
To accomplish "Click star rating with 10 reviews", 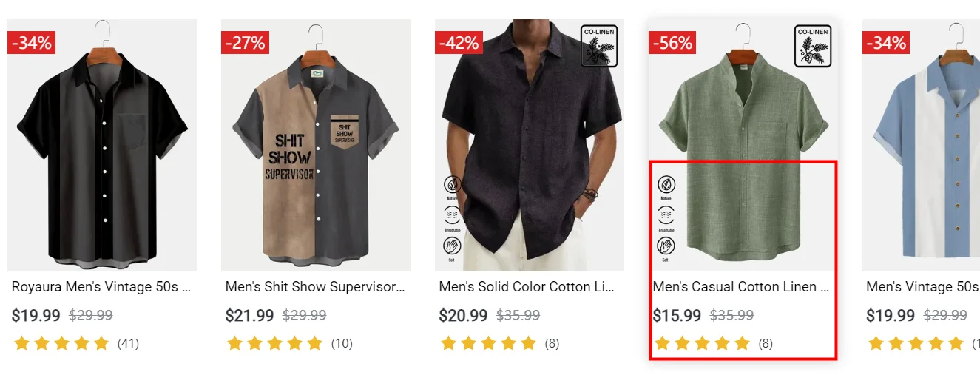I will point(275,343).
